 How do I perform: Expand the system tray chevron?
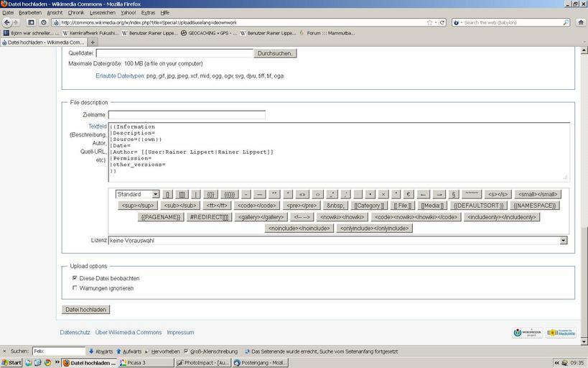coord(557,363)
